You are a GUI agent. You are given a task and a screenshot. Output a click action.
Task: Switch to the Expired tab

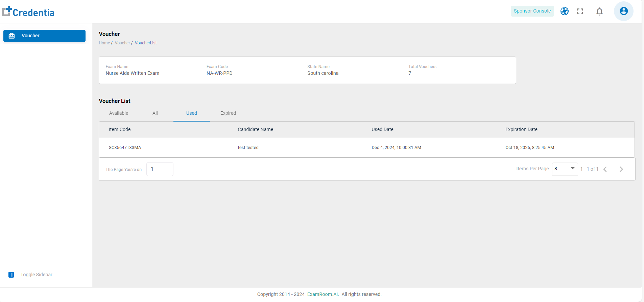coord(228,113)
